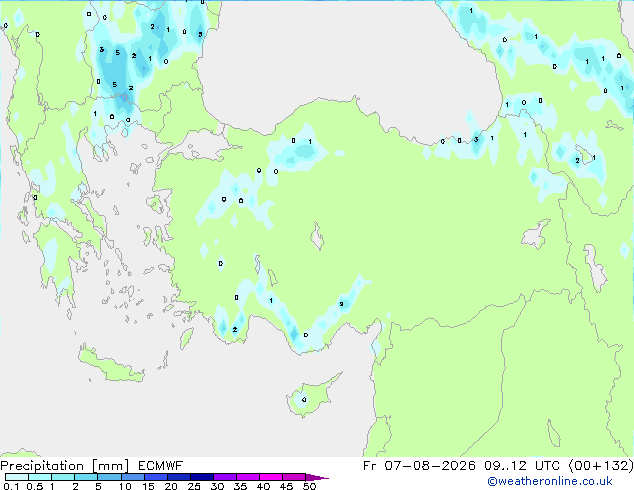
Task: Click the 25–30 mm navy legend box
Action: [202, 477]
